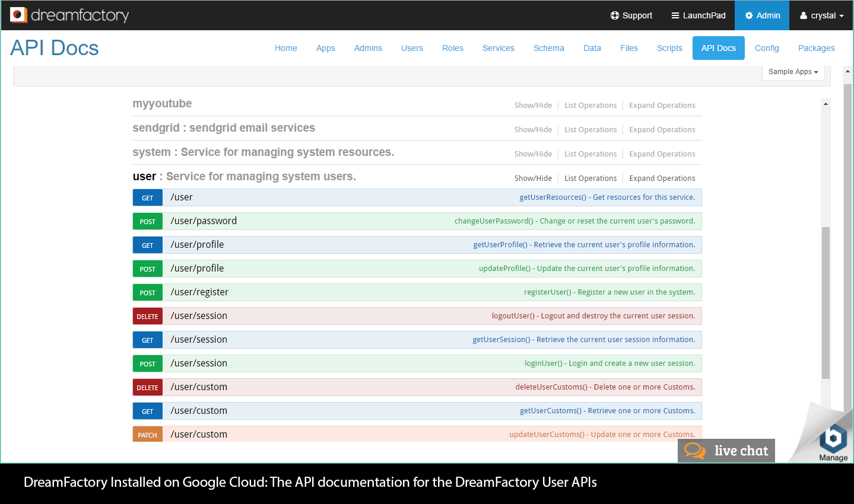Open the Sample Apps dropdown
The image size is (854, 504).
pyautogui.click(x=793, y=72)
